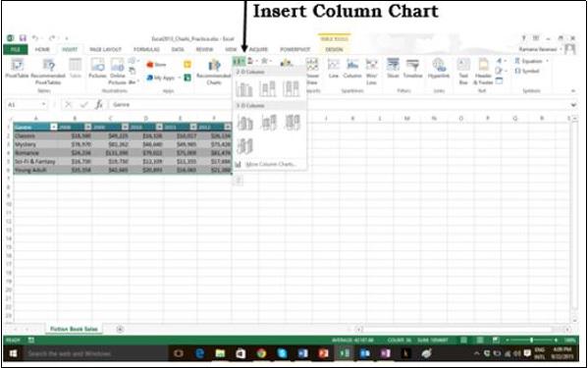Switch to Page Layout view in status bar
The height and width of the screenshot is (368, 588).
coord(480,341)
